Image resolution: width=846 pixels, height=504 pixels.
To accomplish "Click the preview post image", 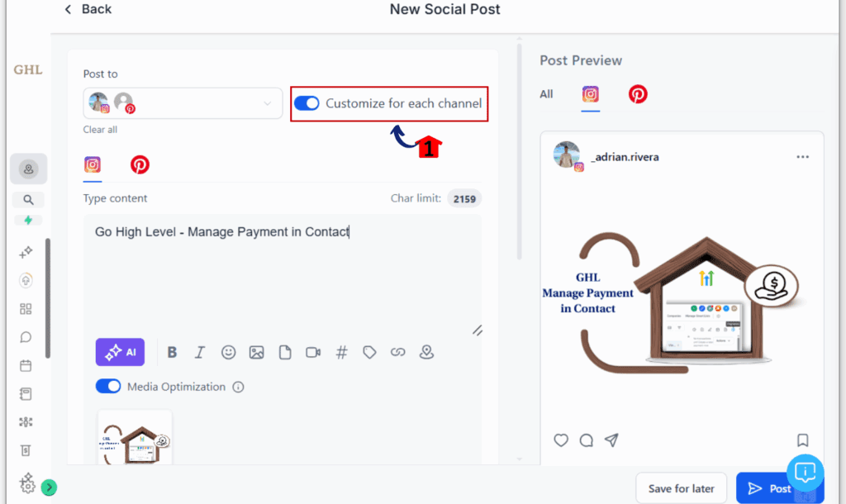I will point(682,303).
